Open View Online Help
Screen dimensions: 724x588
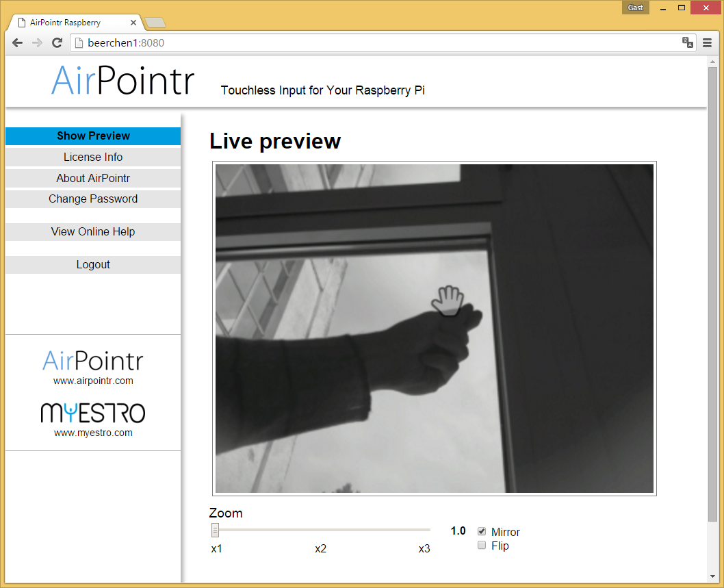(x=93, y=231)
